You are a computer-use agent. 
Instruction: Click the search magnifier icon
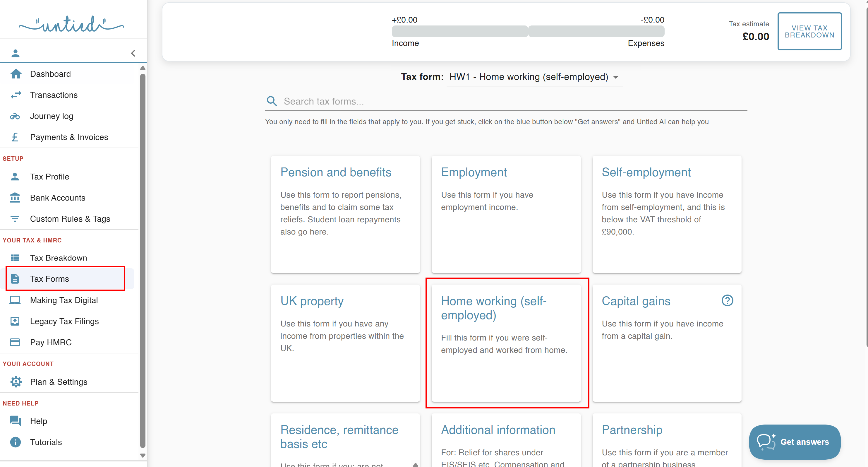(272, 101)
